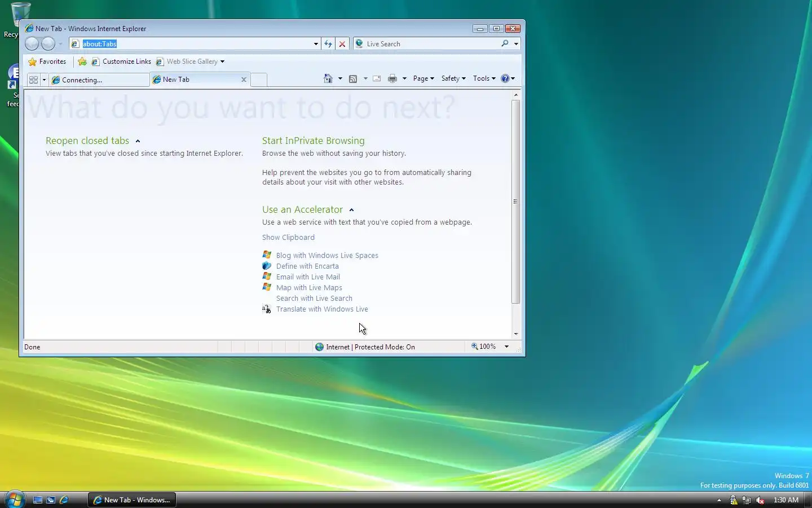
Task: Click the Translate accelerator icon
Action: (267, 309)
